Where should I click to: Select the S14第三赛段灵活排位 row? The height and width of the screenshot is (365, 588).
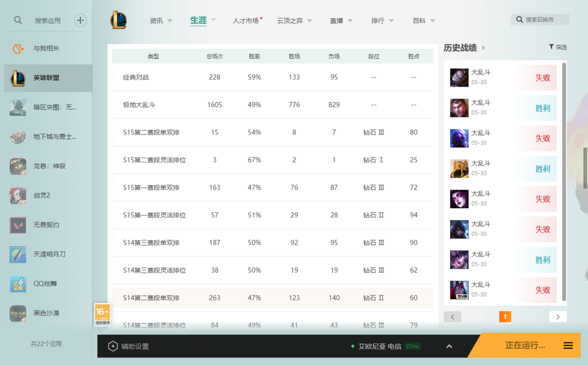pos(273,270)
